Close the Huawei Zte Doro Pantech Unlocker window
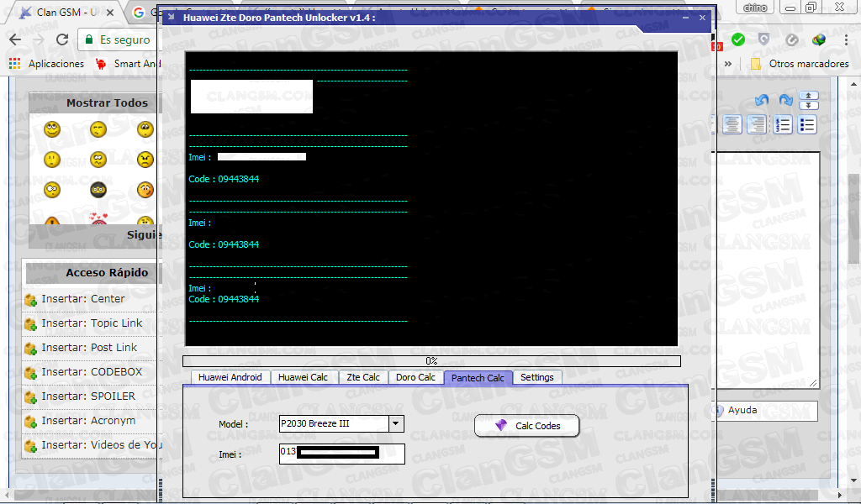The width and height of the screenshot is (861, 504). [x=702, y=18]
